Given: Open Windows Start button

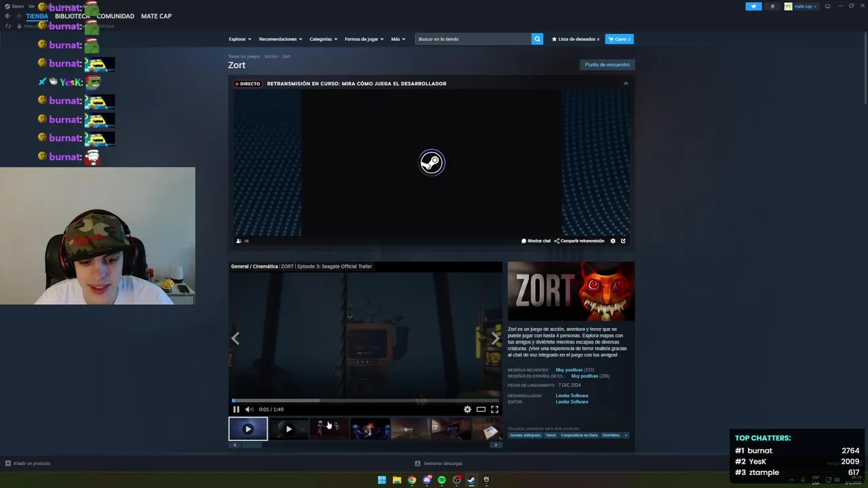Looking at the screenshot, I should pos(382,480).
